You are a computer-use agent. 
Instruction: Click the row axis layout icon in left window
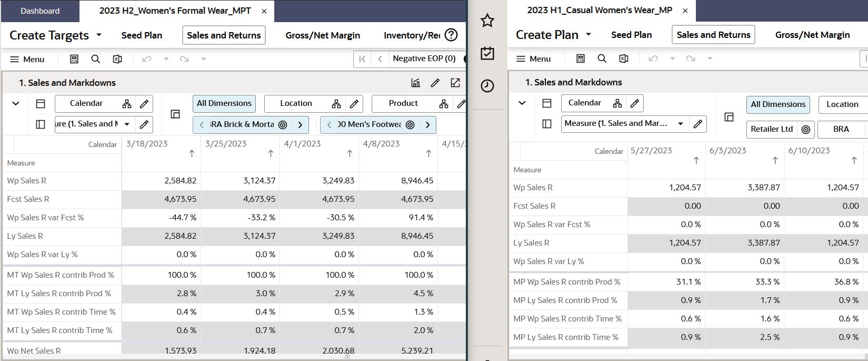[x=41, y=104]
